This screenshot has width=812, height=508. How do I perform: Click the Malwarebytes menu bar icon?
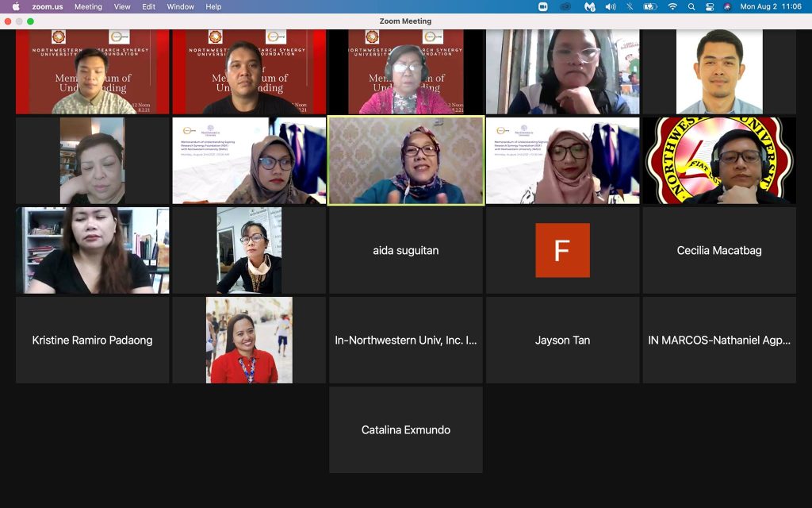589,6
